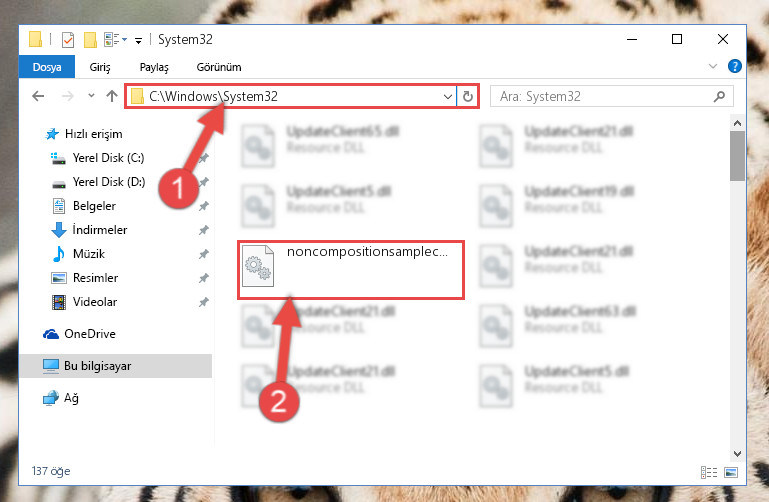The height and width of the screenshot is (502, 769).
Task: Open address bar history dropdown chevron
Action: (x=447, y=97)
